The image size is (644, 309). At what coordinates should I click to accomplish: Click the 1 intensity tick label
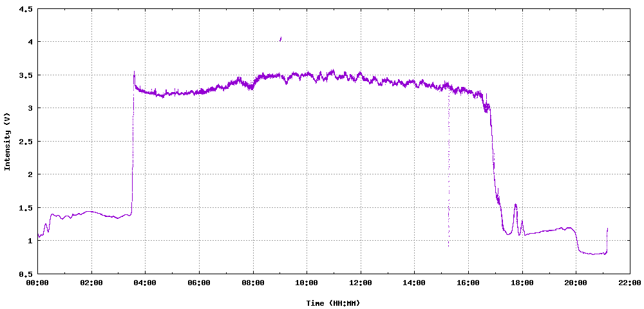click(x=30, y=241)
